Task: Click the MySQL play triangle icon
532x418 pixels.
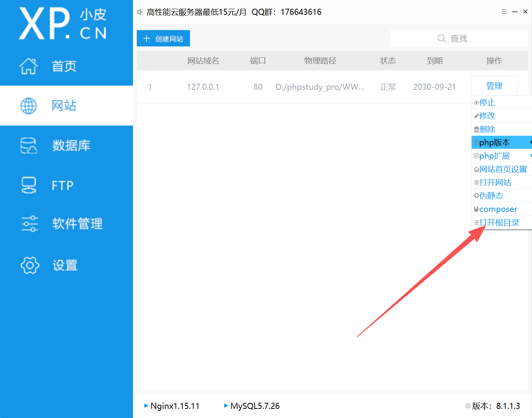Action: [226, 406]
